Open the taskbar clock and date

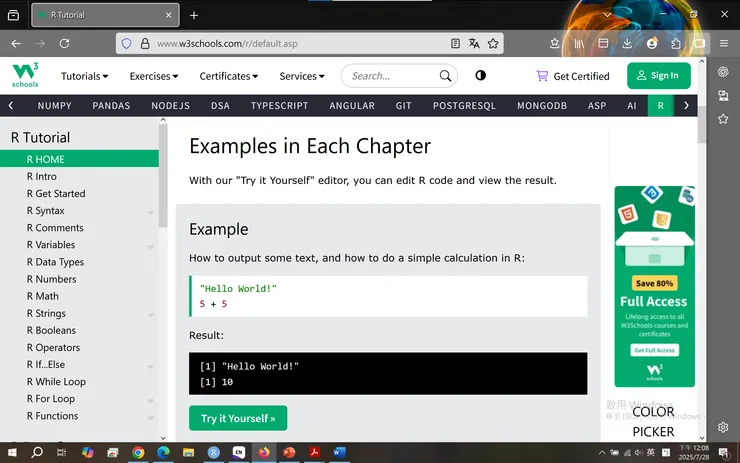694,453
